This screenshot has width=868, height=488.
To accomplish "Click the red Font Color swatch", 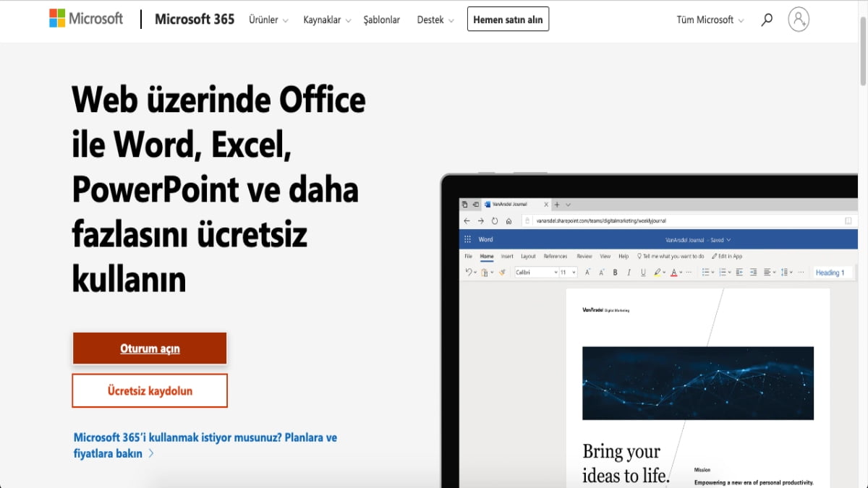I will 673,273.
